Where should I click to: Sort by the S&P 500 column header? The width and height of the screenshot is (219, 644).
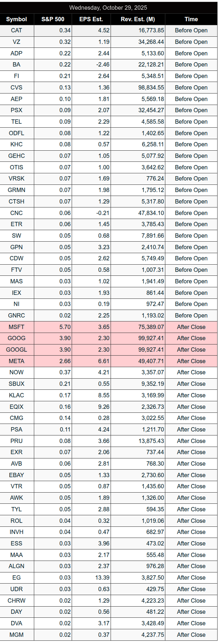(x=53, y=19)
